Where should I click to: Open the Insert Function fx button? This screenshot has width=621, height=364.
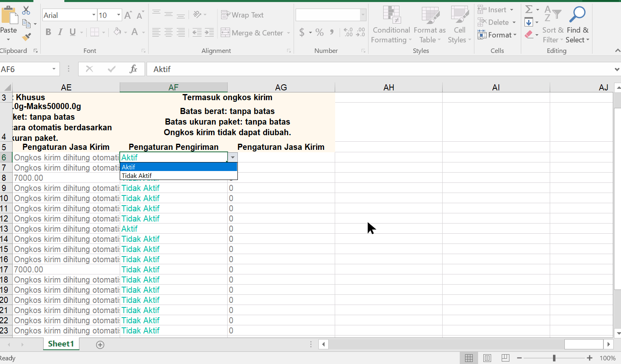(133, 69)
